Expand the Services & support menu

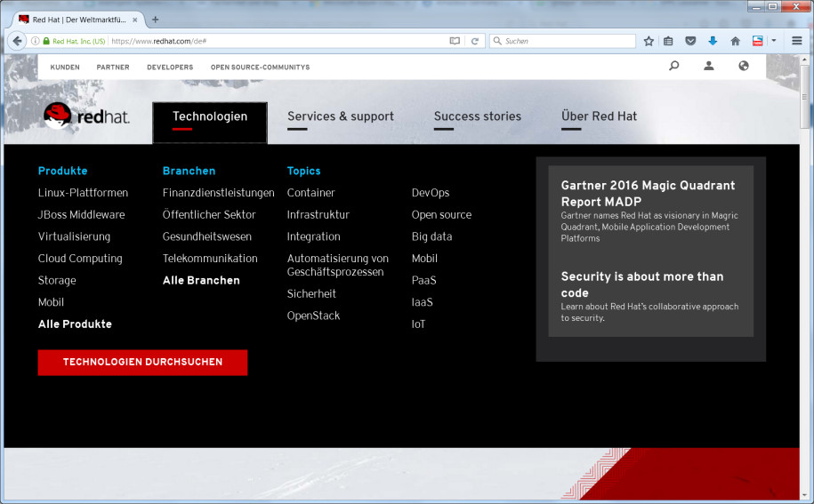click(x=340, y=116)
